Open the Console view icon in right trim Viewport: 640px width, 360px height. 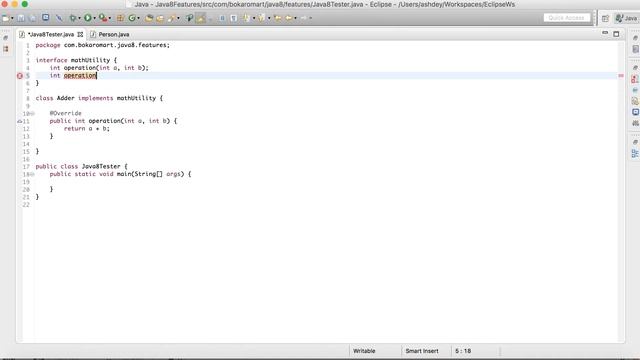point(635,112)
